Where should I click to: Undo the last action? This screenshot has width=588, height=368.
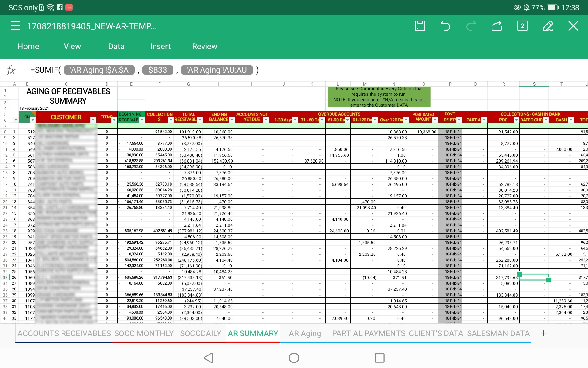tap(445, 26)
